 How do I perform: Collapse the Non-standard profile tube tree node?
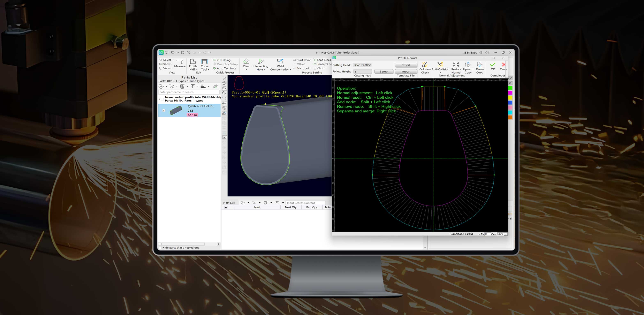click(x=159, y=99)
